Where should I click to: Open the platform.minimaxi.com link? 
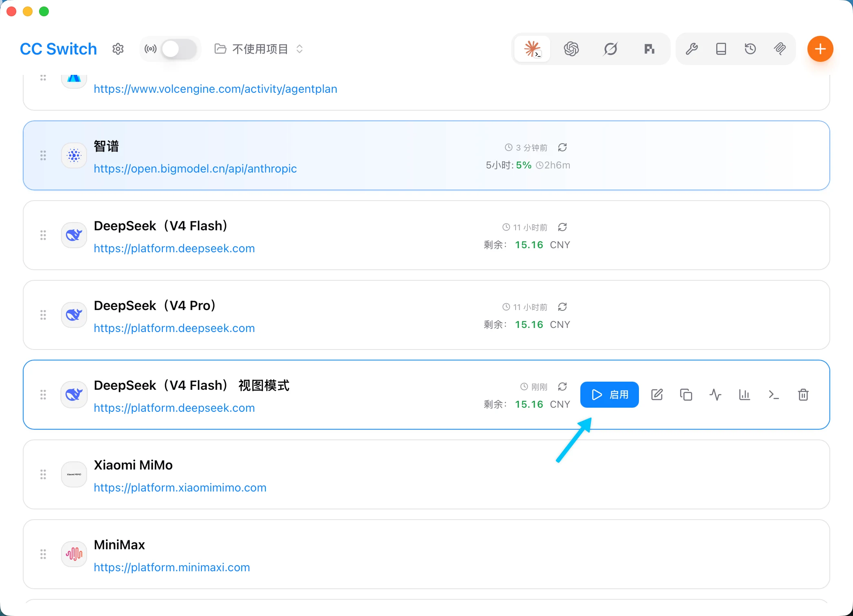pyautogui.click(x=172, y=567)
